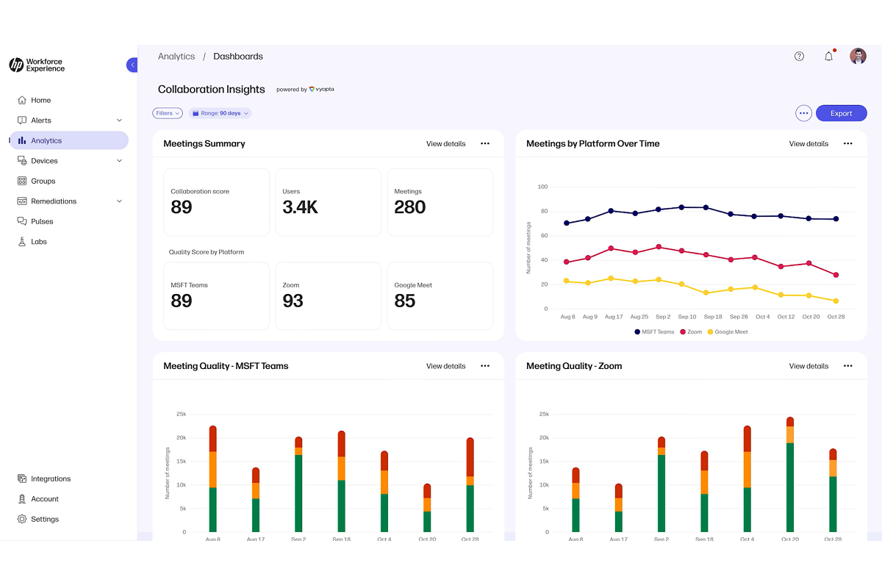Open Meetings by Platform Over Time three-dot menu
The image size is (882, 588).
click(x=848, y=144)
